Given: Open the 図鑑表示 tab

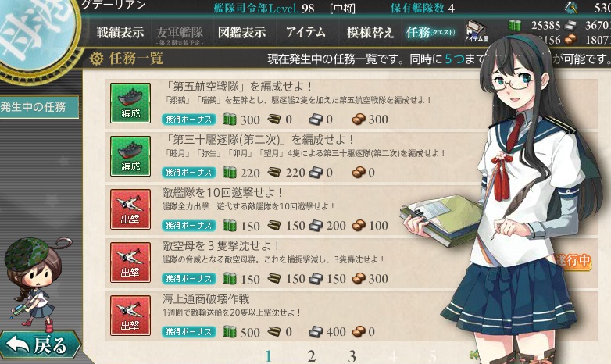Looking at the screenshot, I should point(241,32).
